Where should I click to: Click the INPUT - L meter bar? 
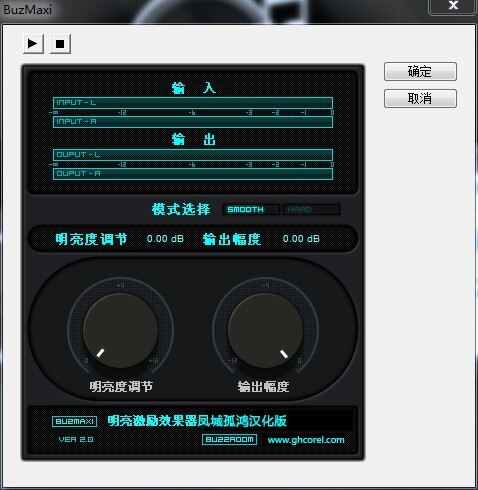point(193,103)
